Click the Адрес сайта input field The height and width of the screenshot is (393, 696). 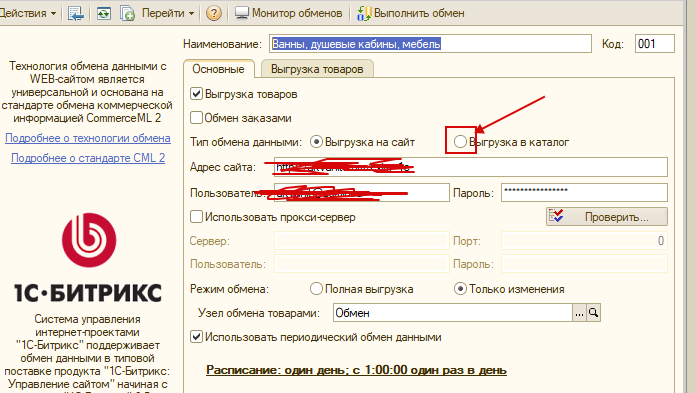(x=471, y=167)
